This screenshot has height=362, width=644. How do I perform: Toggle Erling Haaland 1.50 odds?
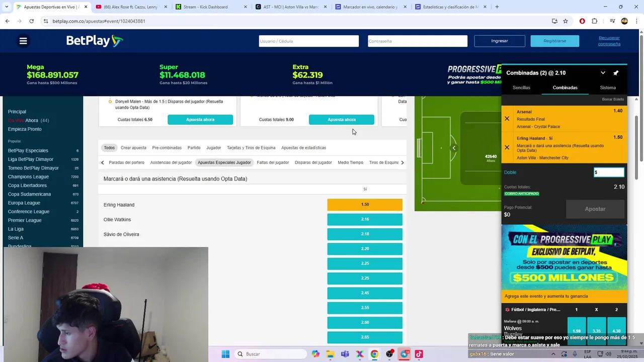click(365, 205)
